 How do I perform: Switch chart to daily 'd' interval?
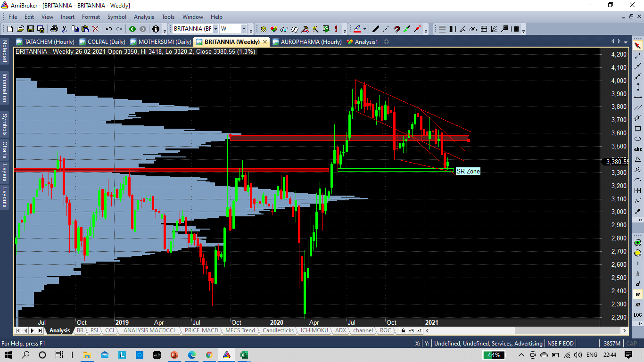(x=638, y=284)
